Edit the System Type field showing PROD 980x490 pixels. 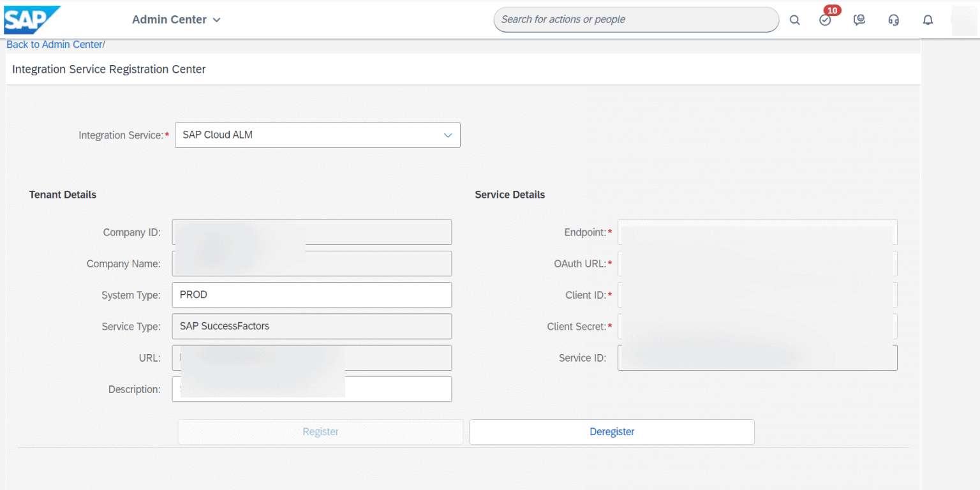pos(311,295)
